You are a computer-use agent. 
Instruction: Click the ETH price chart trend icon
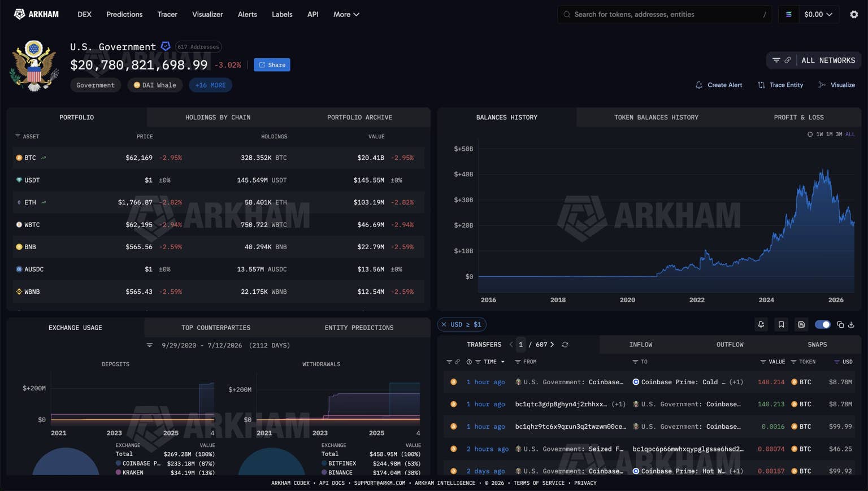tap(44, 202)
